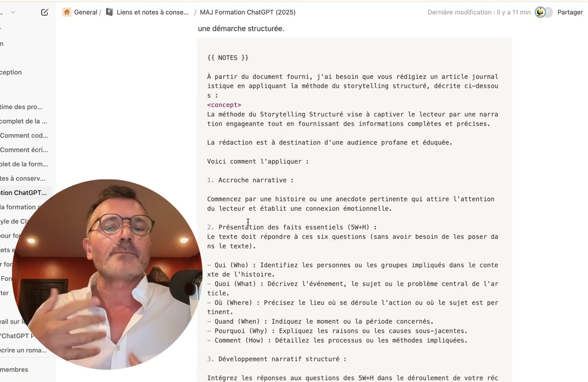Open sidebar page 'tes à conserv...'
Screen dimensions: 588x382
23,178
